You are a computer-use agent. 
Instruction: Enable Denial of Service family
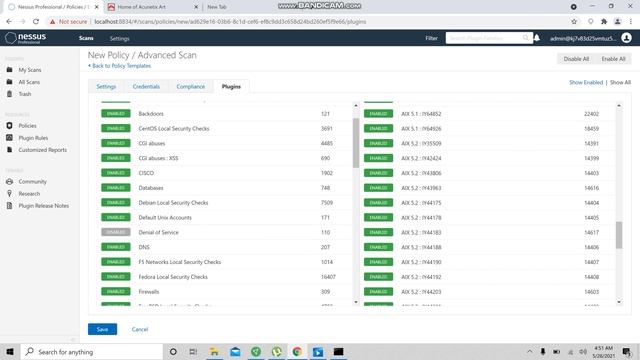click(116, 232)
